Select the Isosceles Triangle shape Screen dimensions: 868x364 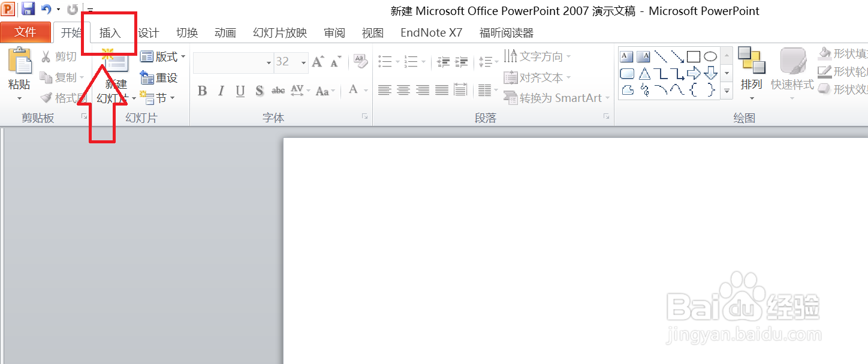tap(644, 74)
